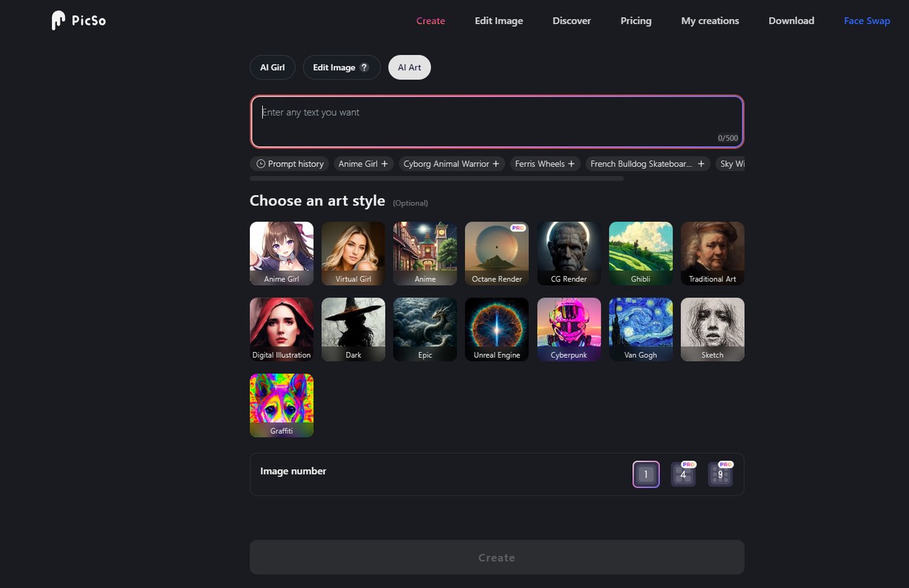This screenshot has height=588, width=909.
Task: Select image number 1 option
Action: point(646,474)
